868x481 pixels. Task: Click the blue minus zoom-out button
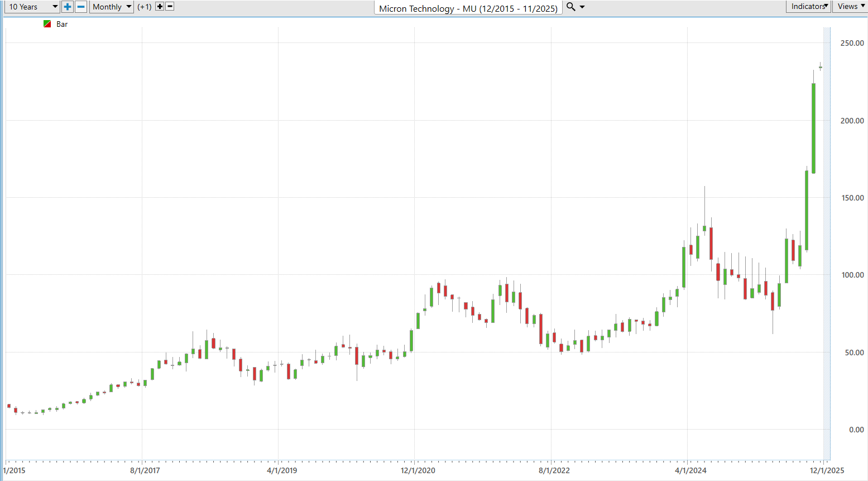point(81,7)
